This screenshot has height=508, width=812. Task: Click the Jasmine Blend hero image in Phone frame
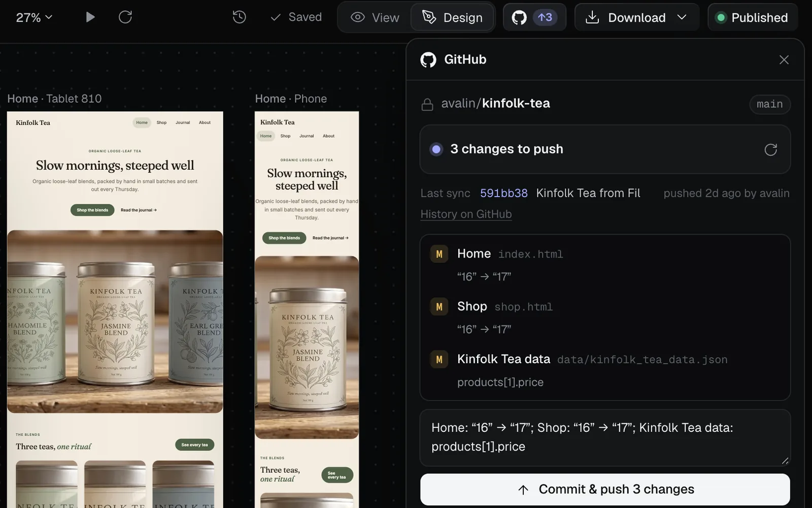click(307, 347)
